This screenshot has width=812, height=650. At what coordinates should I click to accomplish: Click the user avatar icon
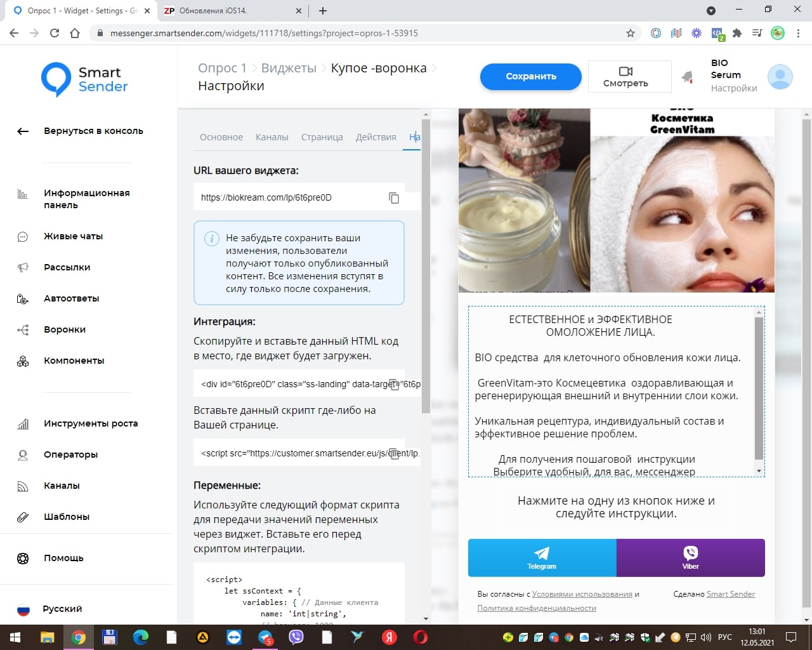coord(780,77)
